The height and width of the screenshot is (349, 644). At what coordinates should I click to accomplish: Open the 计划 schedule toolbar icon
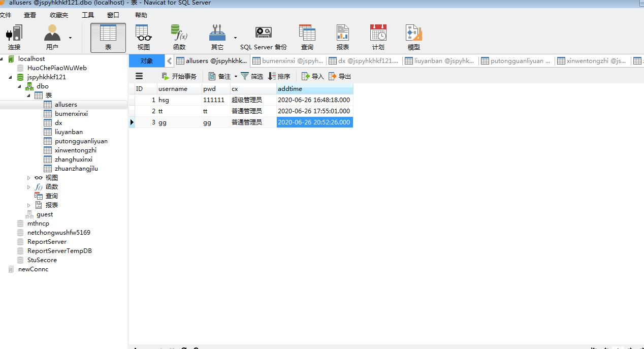378,38
